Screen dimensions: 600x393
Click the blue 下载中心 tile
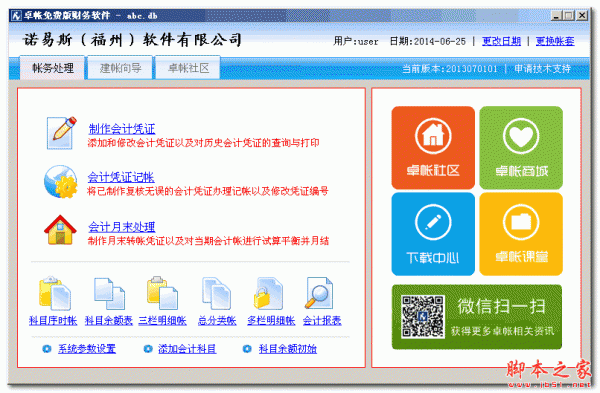(x=433, y=234)
